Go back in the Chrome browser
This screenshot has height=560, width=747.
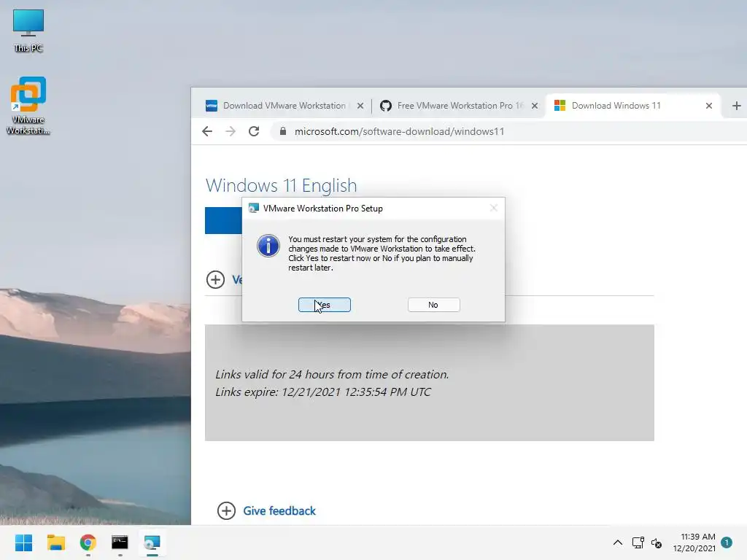(206, 131)
